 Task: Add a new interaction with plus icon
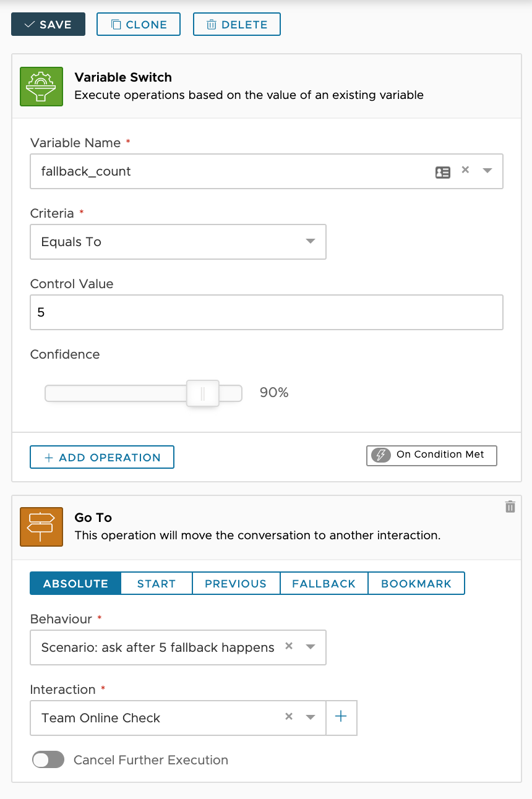click(x=341, y=717)
